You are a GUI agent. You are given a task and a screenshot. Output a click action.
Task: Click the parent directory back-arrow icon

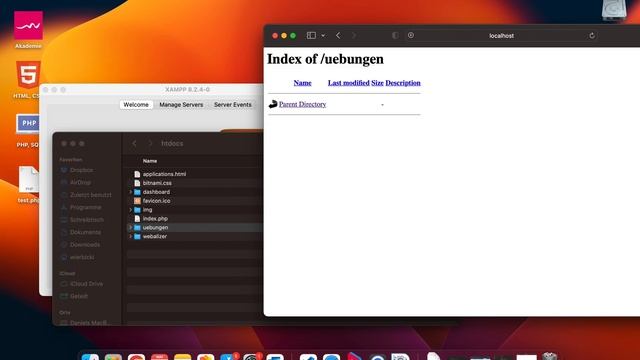click(273, 104)
